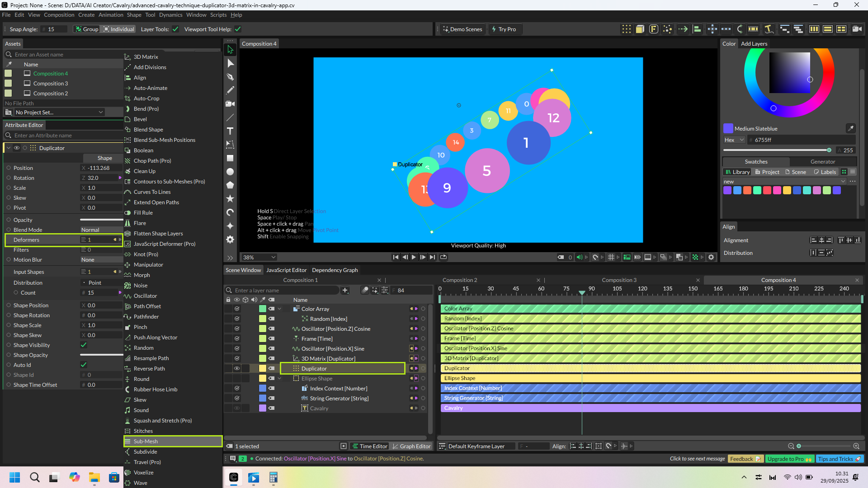Open the No Project Set dropdown

pyautogui.click(x=59, y=112)
